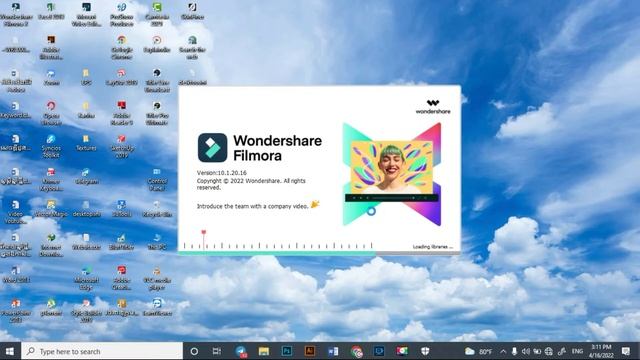Click the "Loading libraries" status text

pos(433,247)
